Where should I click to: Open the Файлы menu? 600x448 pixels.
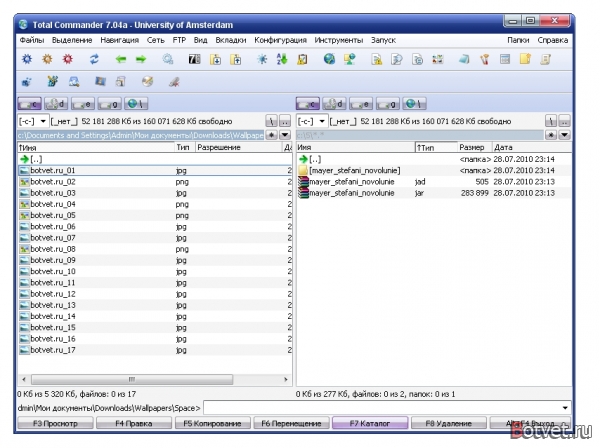32,40
